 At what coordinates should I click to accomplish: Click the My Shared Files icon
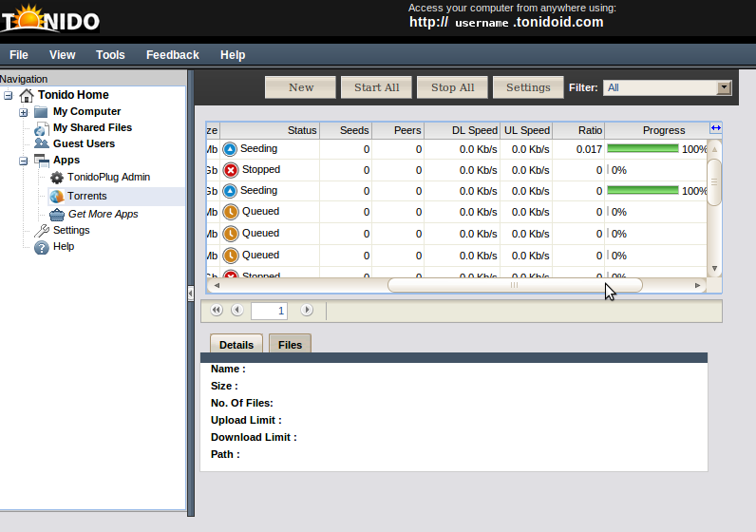pos(41,128)
